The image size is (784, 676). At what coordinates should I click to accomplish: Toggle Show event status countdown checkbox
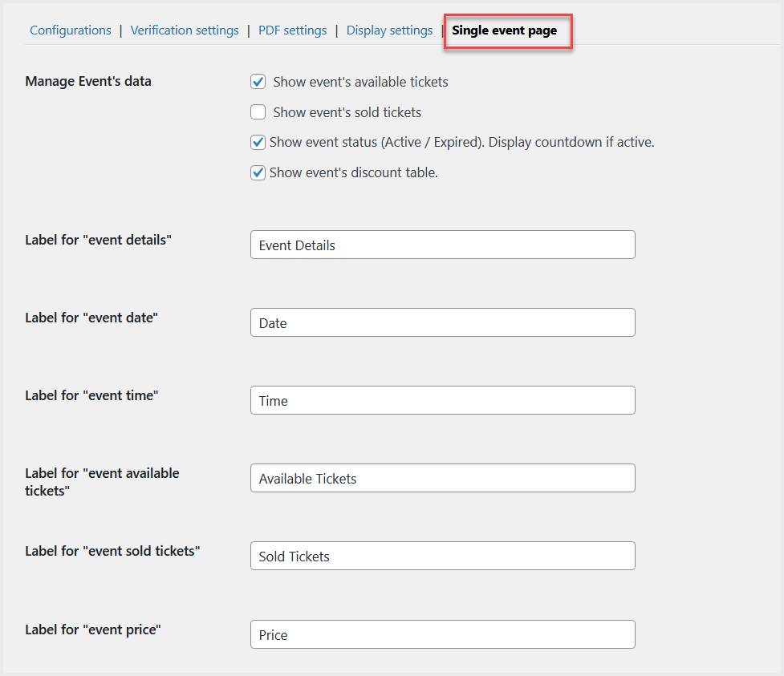[258, 143]
